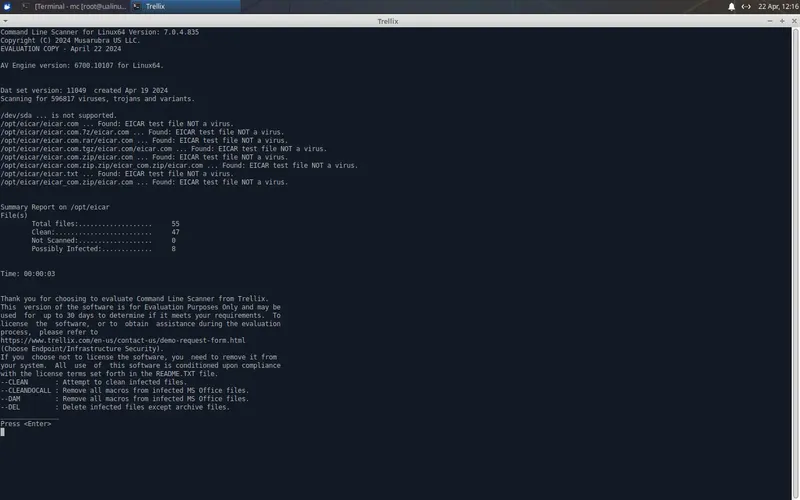Click the '/opt/eicar/eicar.com.zip/eicar.com' result line
The height and width of the screenshot is (500, 800).
tap(144, 157)
